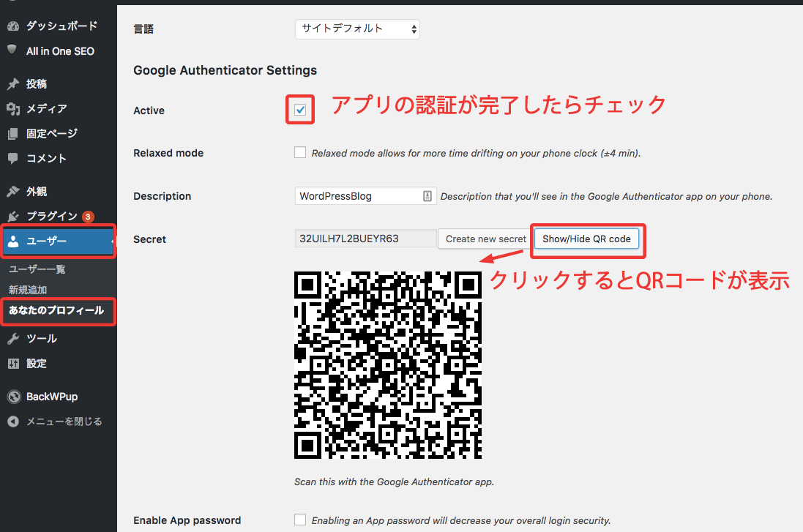This screenshot has width=803, height=532.
Task: Open the 設定 settings menu
Action: pyautogui.click(x=37, y=364)
